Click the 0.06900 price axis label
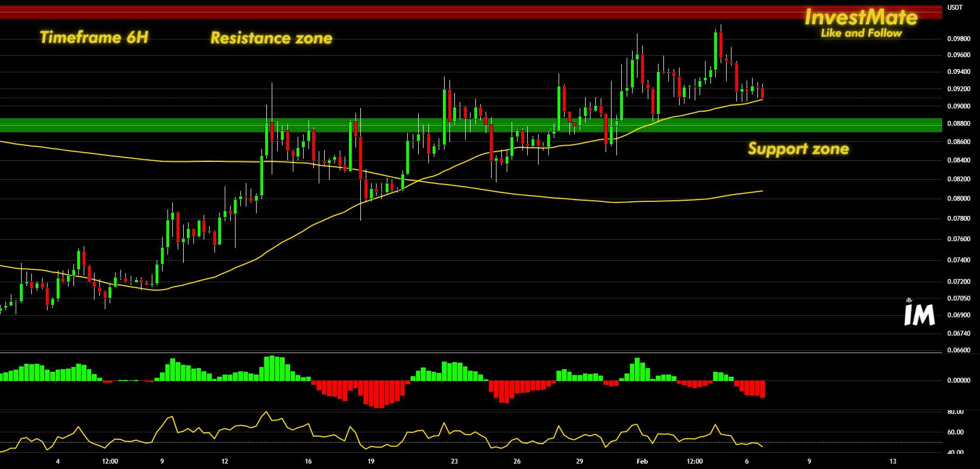Image resolution: width=980 pixels, height=469 pixels. click(x=958, y=315)
